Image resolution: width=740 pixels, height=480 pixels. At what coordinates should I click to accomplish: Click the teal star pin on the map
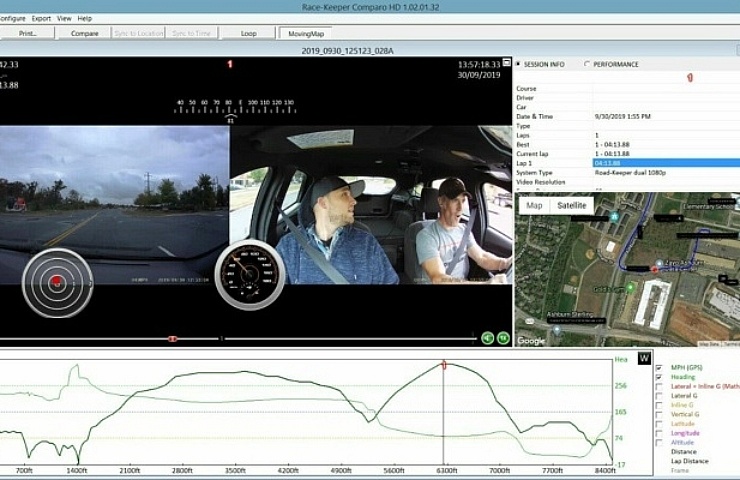pyautogui.click(x=614, y=217)
